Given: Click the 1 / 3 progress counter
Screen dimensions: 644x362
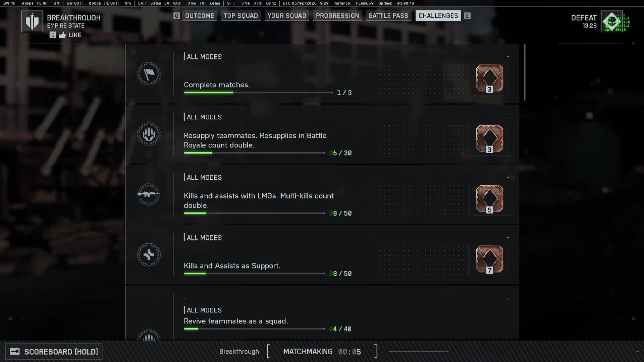Looking at the screenshot, I should pyautogui.click(x=344, y=93).
